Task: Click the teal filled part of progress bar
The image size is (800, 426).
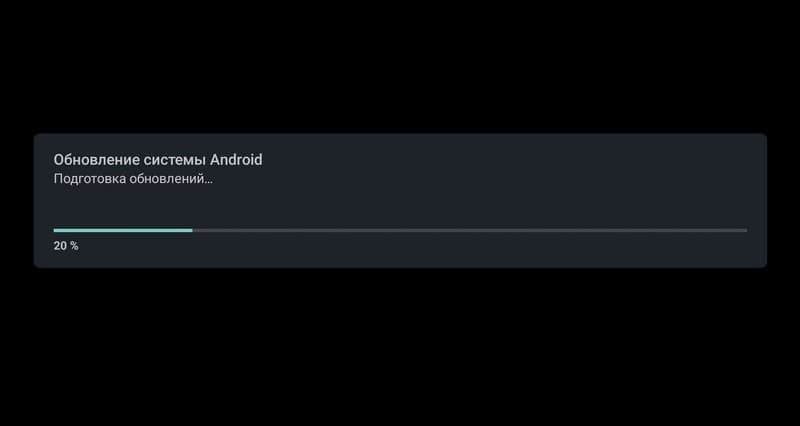Action: tap(123, 230)
